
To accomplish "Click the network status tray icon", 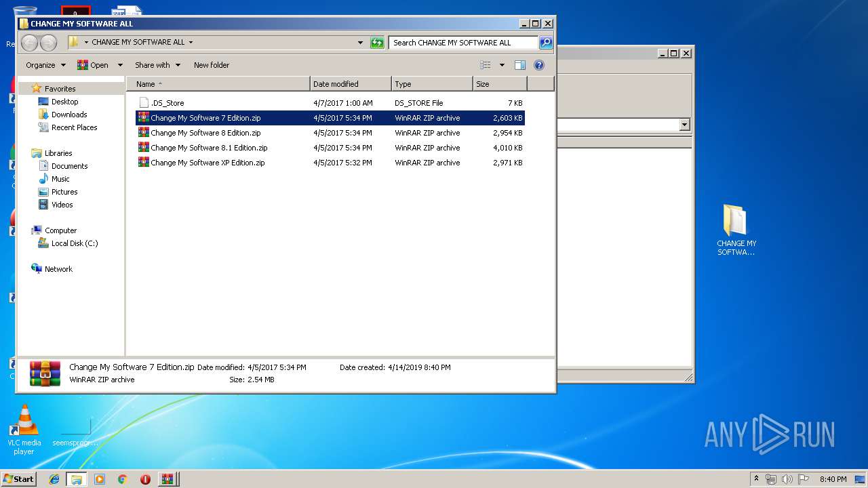I will click(x=771, y=479).
